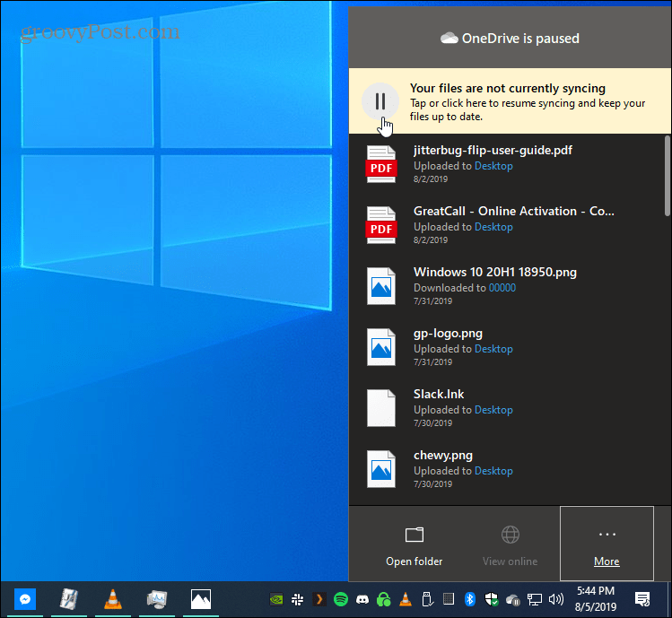This screenshot has height=618, width=672.
Task: Click Open folder in the OneDrive panel
Action: (414, 544)
